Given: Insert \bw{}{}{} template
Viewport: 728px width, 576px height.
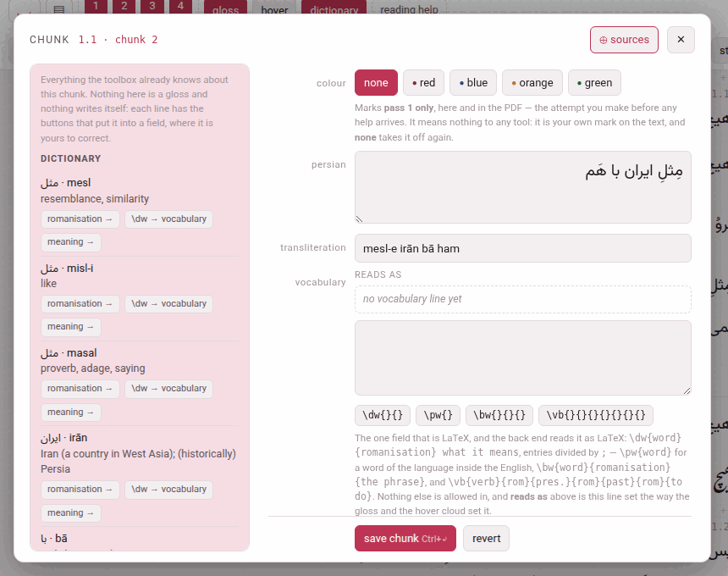Looking at the screenshot, I should click(499, 415).
